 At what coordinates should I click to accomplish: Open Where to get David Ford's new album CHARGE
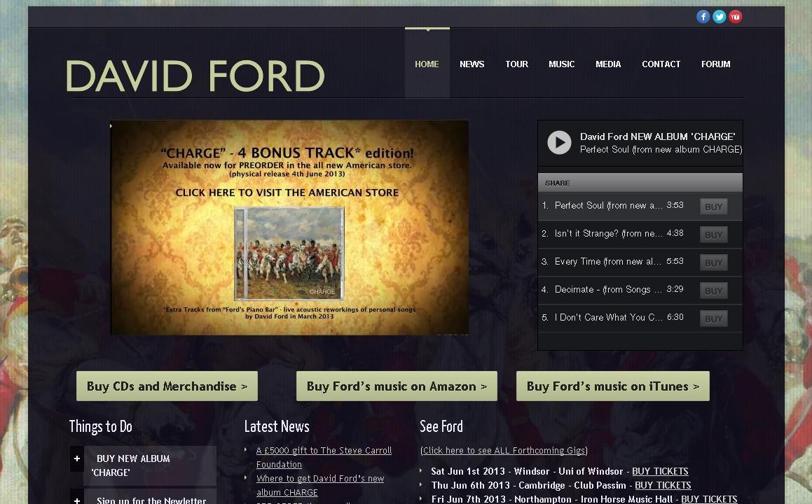point(320,485)
